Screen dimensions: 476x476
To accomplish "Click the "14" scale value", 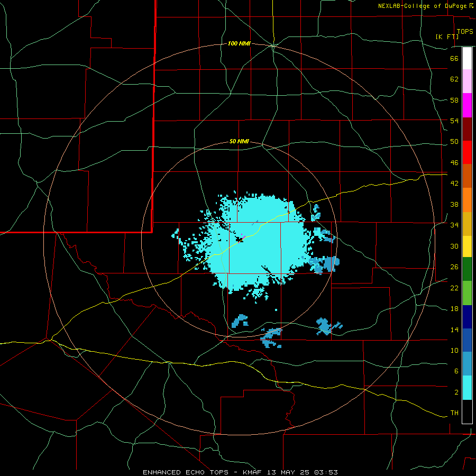I will (x=454, y=329).
